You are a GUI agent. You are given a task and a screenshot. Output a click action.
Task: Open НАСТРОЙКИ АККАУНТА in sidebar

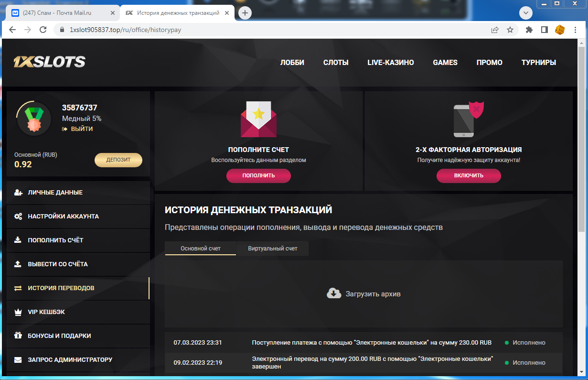click(78, 217)
